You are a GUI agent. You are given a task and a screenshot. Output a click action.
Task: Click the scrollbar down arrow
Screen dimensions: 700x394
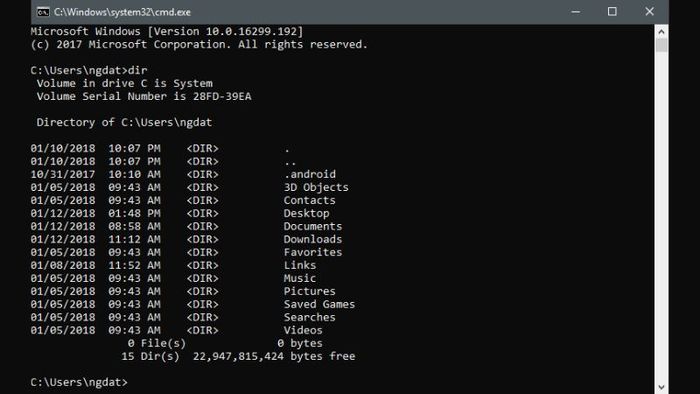[661, 387]
